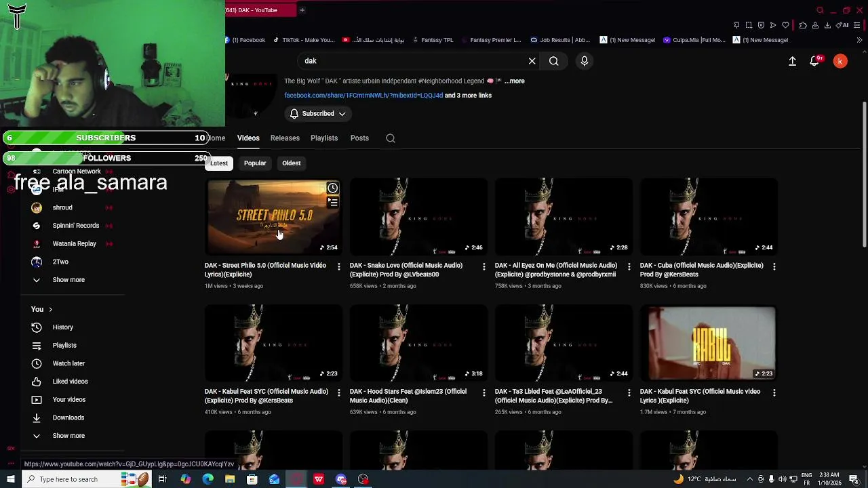Add Street Philo 5.0 to queue
Viewport: 868px width, 488px height.
pos(333,201)
